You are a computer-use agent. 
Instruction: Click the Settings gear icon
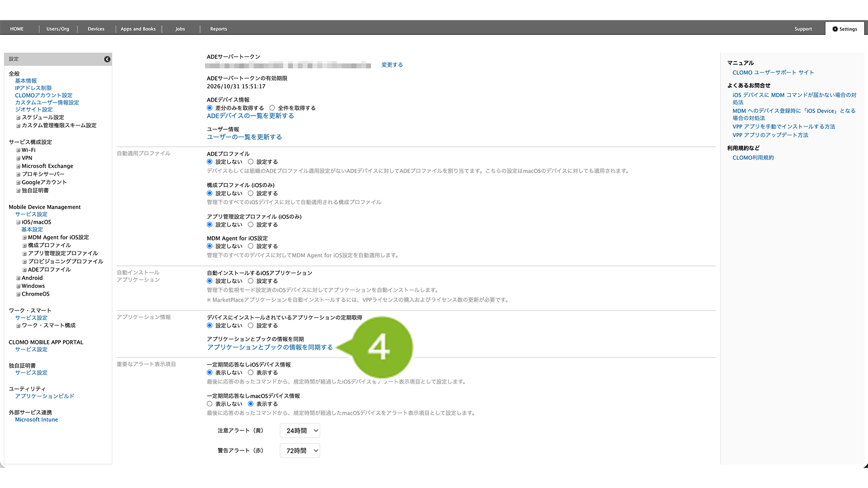[x=835, y=29]
